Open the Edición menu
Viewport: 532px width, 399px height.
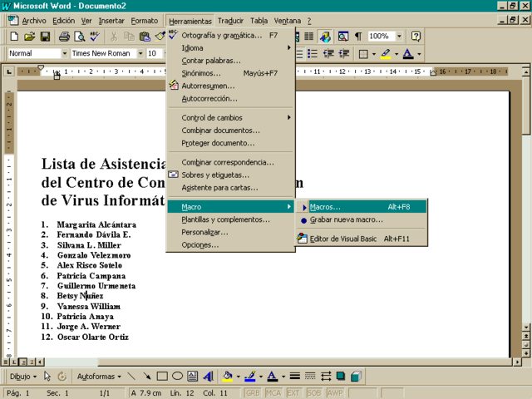click(63, 21)
